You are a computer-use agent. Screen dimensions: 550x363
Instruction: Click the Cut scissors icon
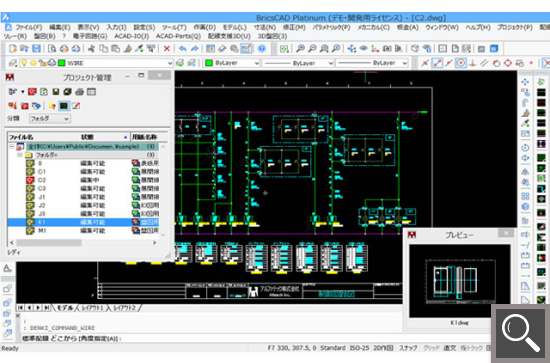pyautogui.click(x=91, y=48)
